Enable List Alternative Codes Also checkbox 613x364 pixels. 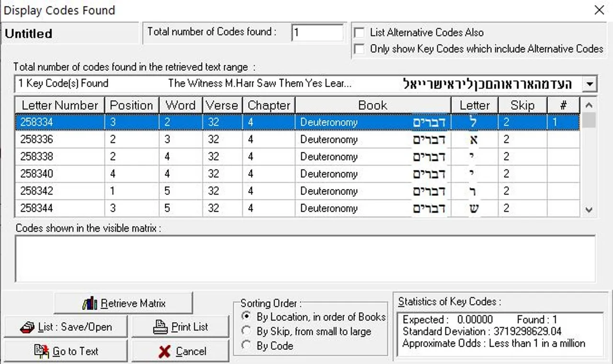point(359,33)
